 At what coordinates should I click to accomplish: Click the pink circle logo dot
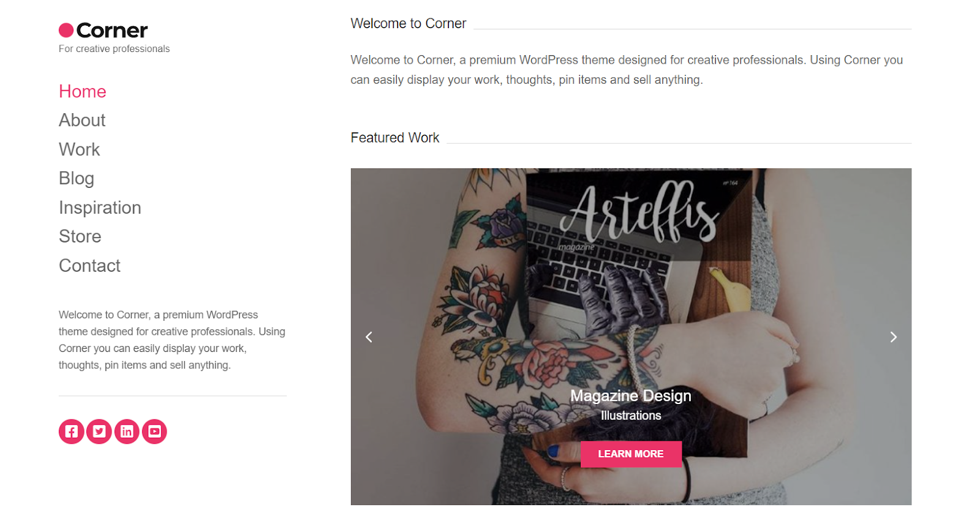click(x=66, y=30)
